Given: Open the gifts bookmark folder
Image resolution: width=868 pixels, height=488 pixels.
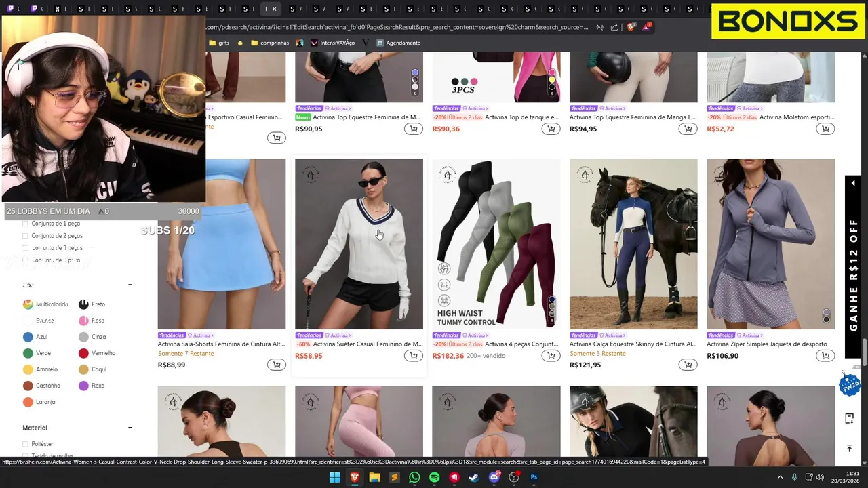Looking at the screenshot, I should click(x=219, y=43).
